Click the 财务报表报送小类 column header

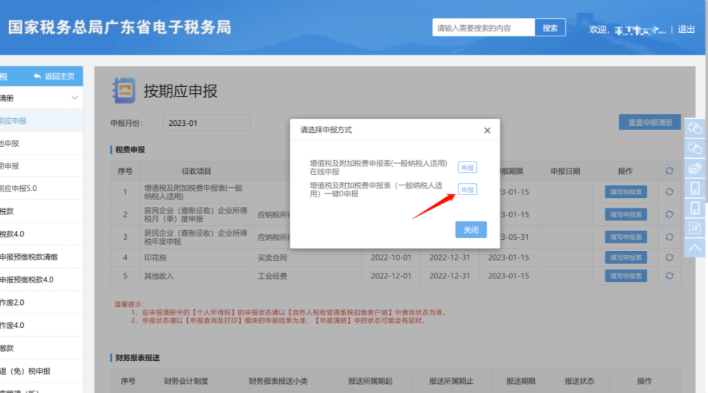[278, 381]
